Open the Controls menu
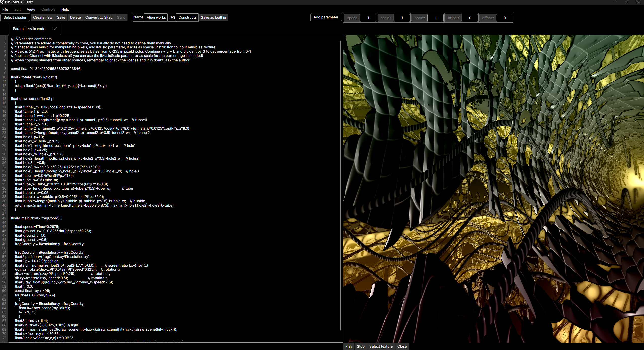This screenshot has height=350, width=644. (x=48, y=9)
